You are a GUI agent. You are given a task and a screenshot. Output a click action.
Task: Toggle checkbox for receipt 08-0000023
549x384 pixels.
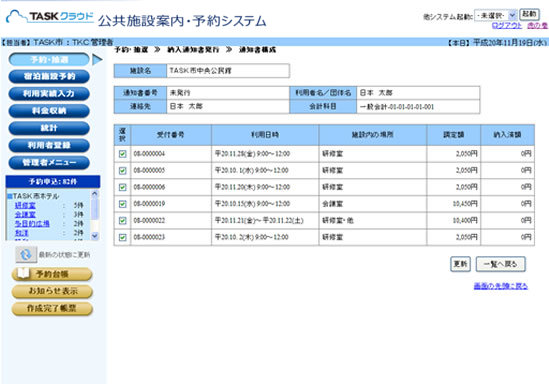pos(122,237)
